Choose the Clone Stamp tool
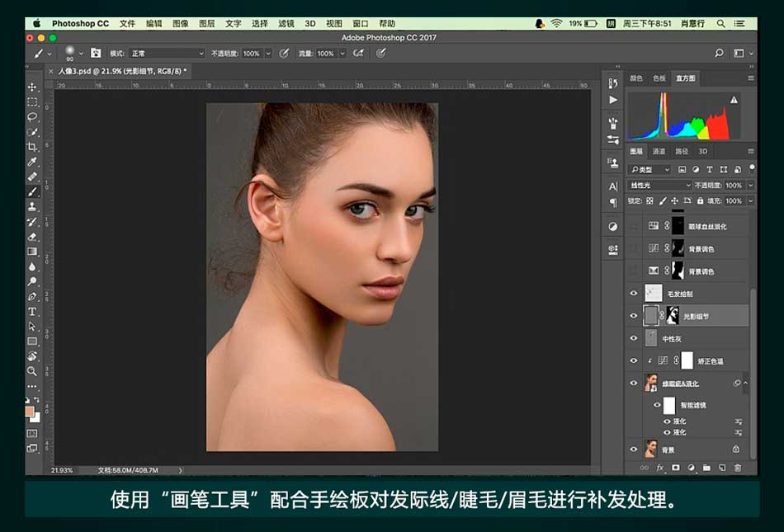 click(32, 206)
